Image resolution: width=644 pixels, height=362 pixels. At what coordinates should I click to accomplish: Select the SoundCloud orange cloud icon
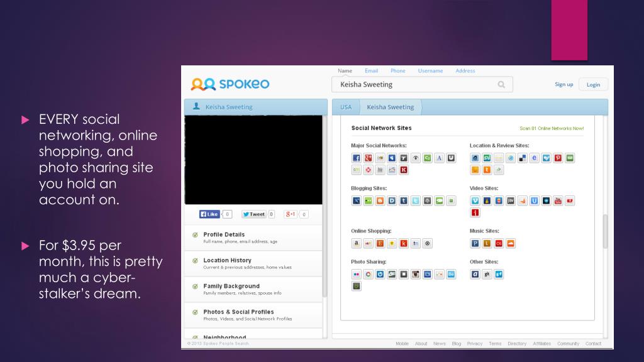tap(511, 243)
